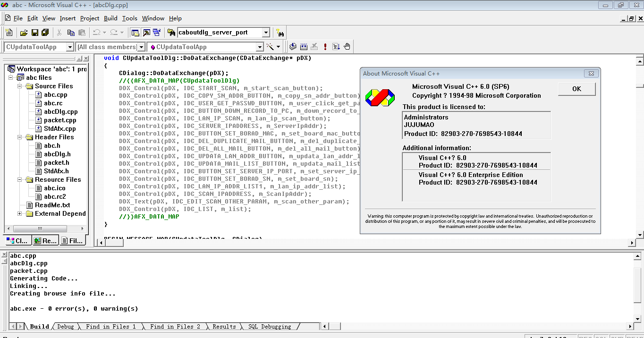The width and height of the screenshot is (644, 338).
Task: Open the Window menu
Action: tap(153, 18)
